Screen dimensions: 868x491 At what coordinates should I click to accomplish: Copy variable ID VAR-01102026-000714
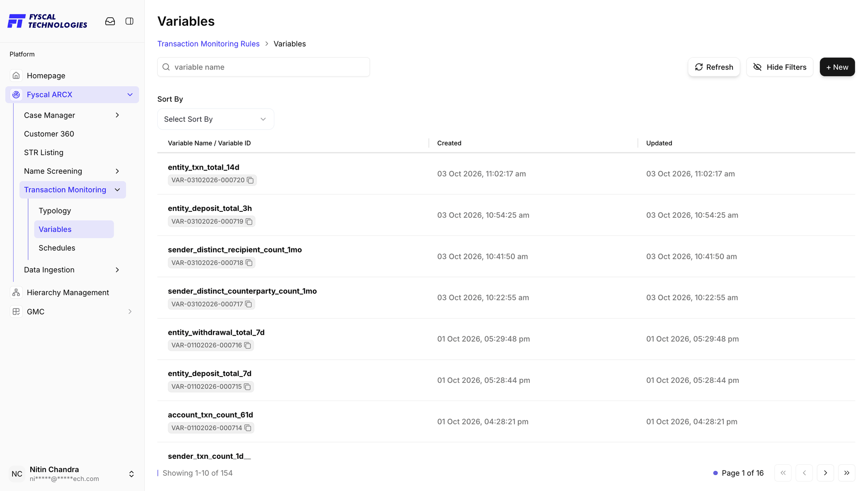coord(248,428)
